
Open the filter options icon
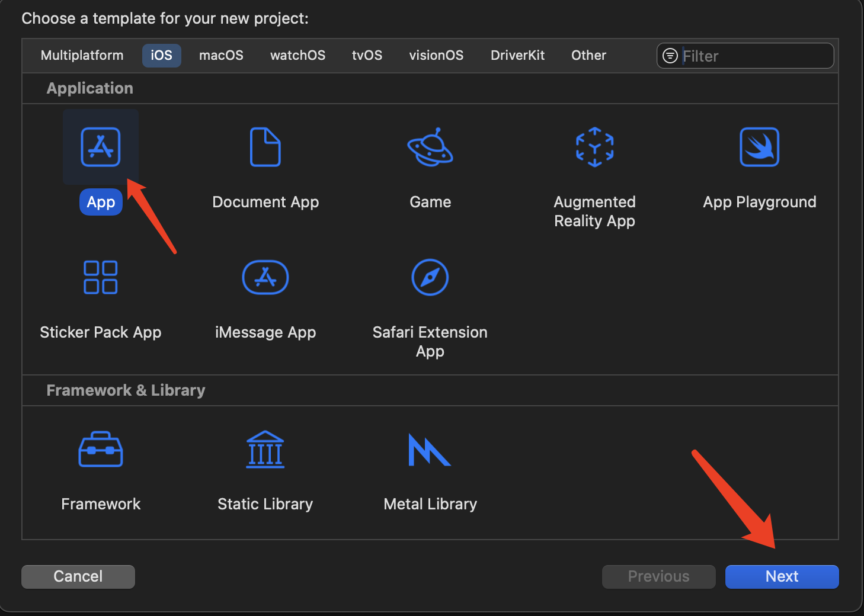coord(670,56)
